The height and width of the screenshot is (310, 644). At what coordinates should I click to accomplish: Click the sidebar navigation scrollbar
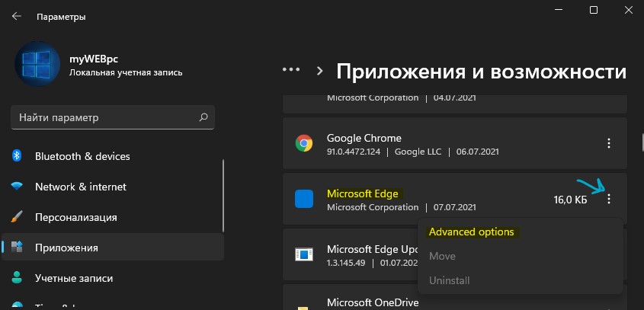point(223,196)
